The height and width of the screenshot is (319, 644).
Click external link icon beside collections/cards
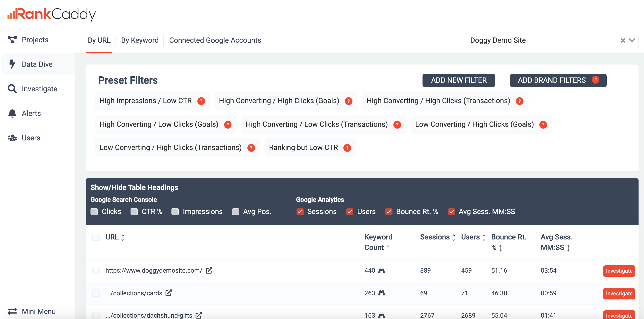[x=169, y=292]
